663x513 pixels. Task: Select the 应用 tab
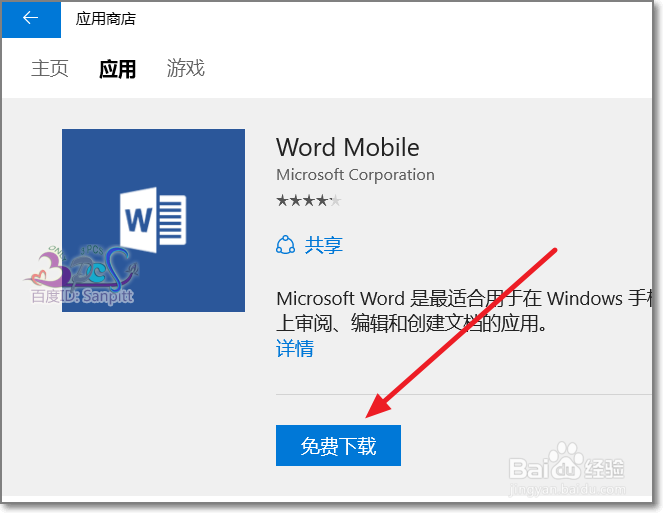[x=117, y=69]
